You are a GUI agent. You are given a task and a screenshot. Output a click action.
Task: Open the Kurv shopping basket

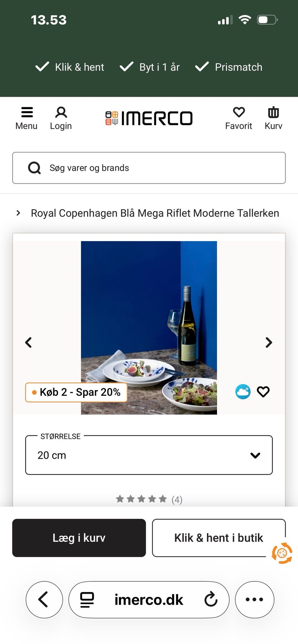click(273, 118)
